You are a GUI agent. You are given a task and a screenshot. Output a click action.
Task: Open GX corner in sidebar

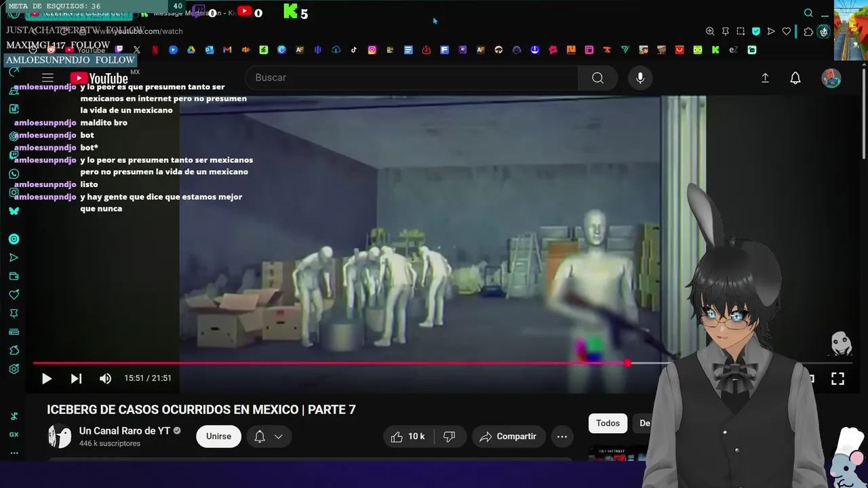14,434
